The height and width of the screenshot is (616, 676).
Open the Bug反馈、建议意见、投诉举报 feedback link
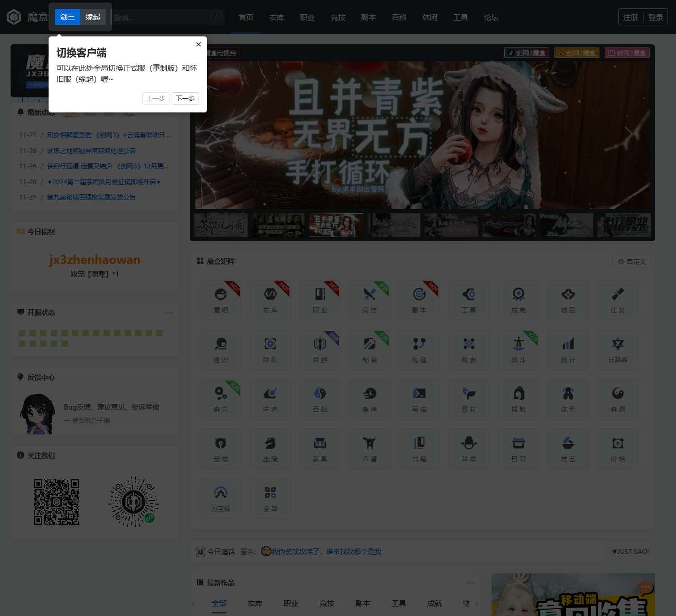[x=111, y=407]
